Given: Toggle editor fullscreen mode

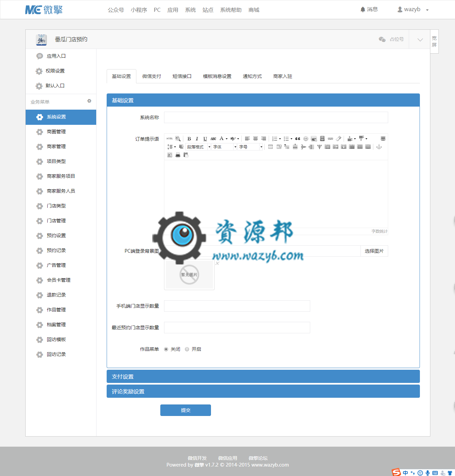Looking at the screenshot, I should pos(383,139).
